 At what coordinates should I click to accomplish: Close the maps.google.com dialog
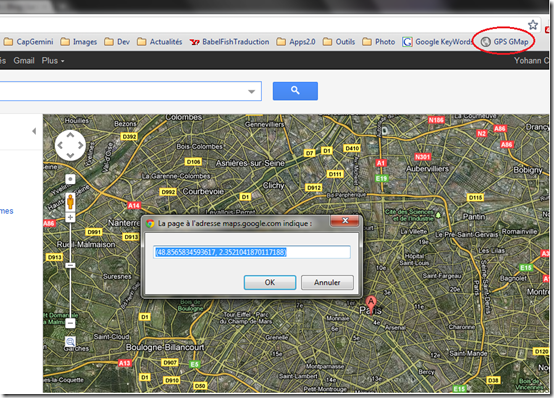point(345,221)
